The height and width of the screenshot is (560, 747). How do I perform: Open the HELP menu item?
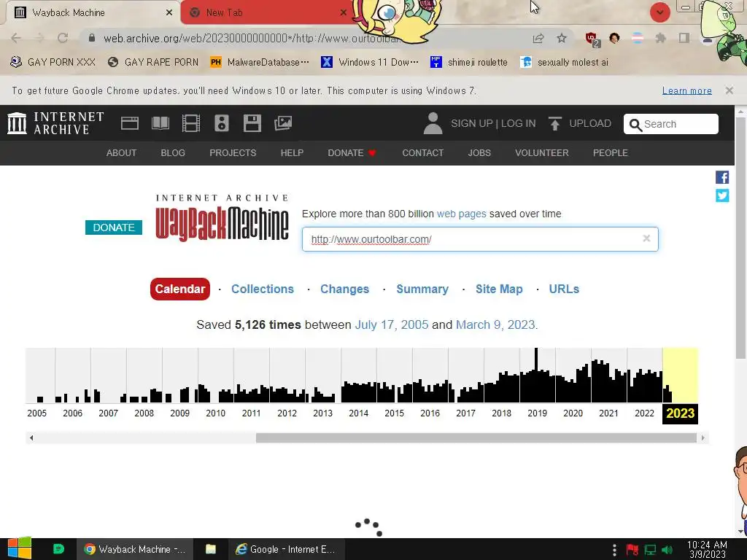point(292,153)
